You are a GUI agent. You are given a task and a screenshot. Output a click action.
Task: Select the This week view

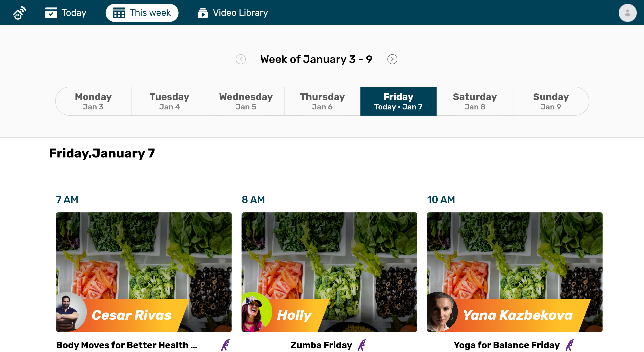(x=142, y=13)
